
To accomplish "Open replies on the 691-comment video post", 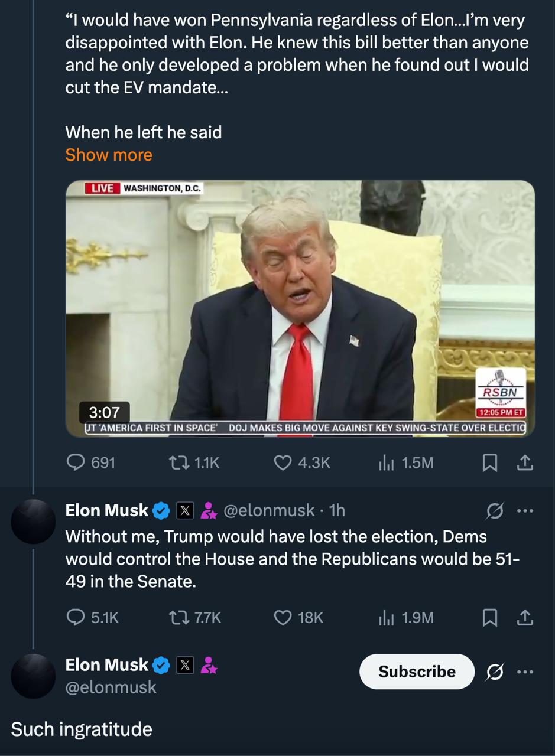I will pyautogui.click(x=90, y=462).
